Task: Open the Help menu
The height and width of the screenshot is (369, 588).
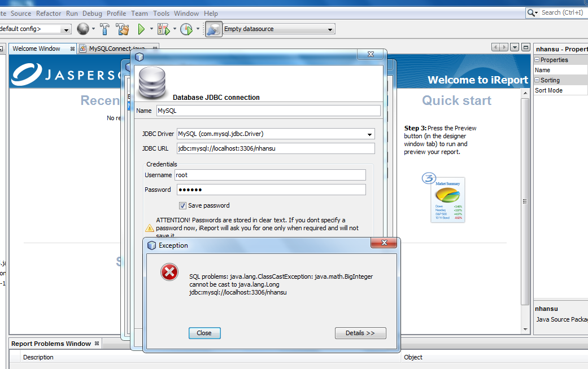Action: pyautogui.click(x=211, y=14)
